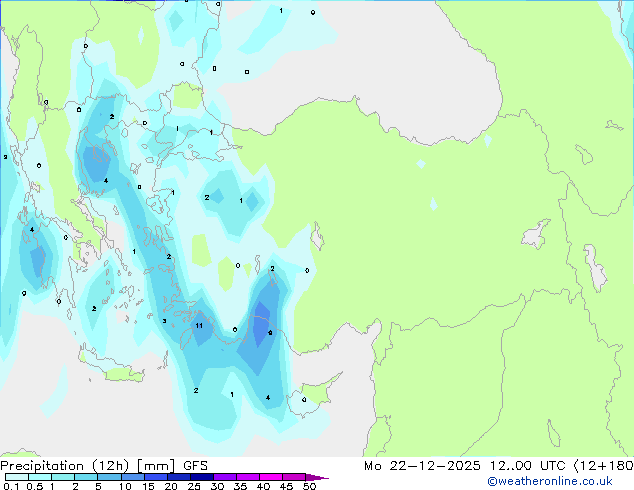Click the legend label '0.5'
634x490 pixels.
35,486
